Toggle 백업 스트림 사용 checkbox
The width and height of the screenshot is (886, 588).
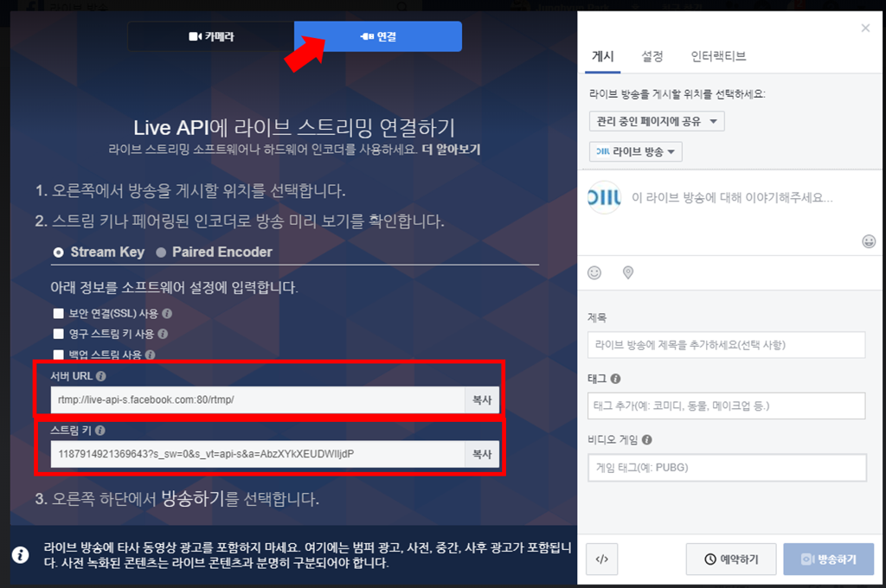[59, 355]
